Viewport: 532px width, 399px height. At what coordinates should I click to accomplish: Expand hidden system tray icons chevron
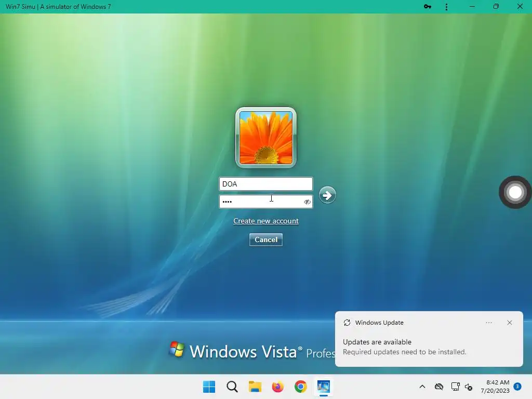coord(422,387)
